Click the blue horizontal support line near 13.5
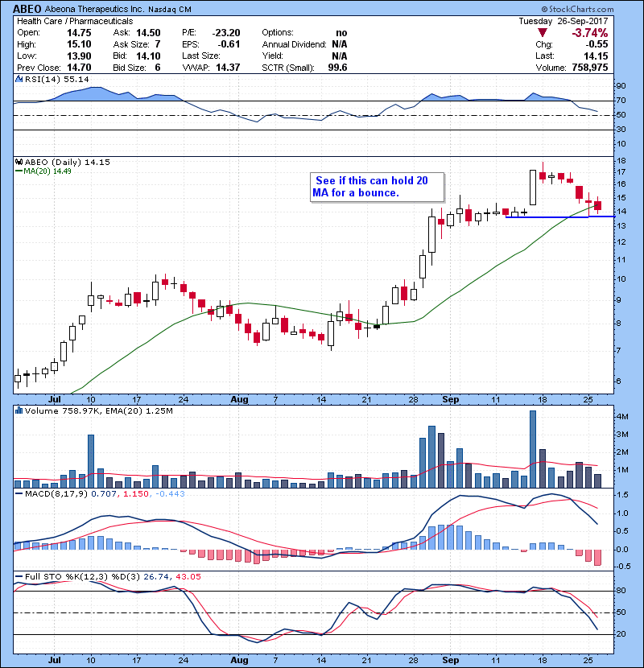The image size is (644, 668). (x=560, y=216)
